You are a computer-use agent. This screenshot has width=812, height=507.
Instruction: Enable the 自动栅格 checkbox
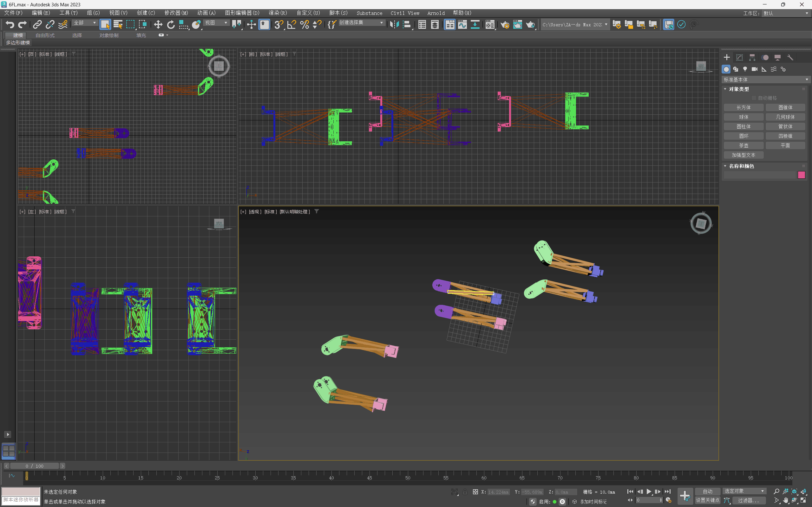click(x=754, y=98)
